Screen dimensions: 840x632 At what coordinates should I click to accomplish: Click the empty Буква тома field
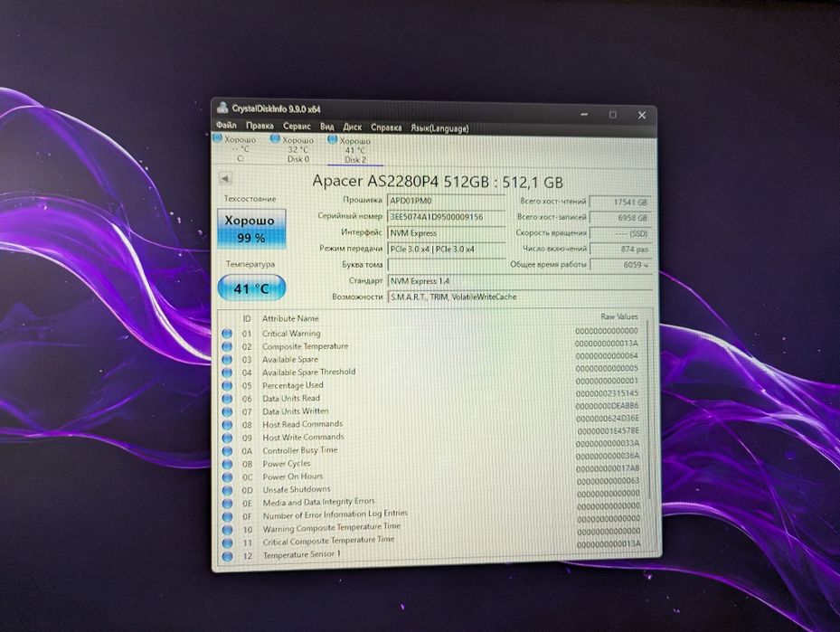click(x=446, y=265)
